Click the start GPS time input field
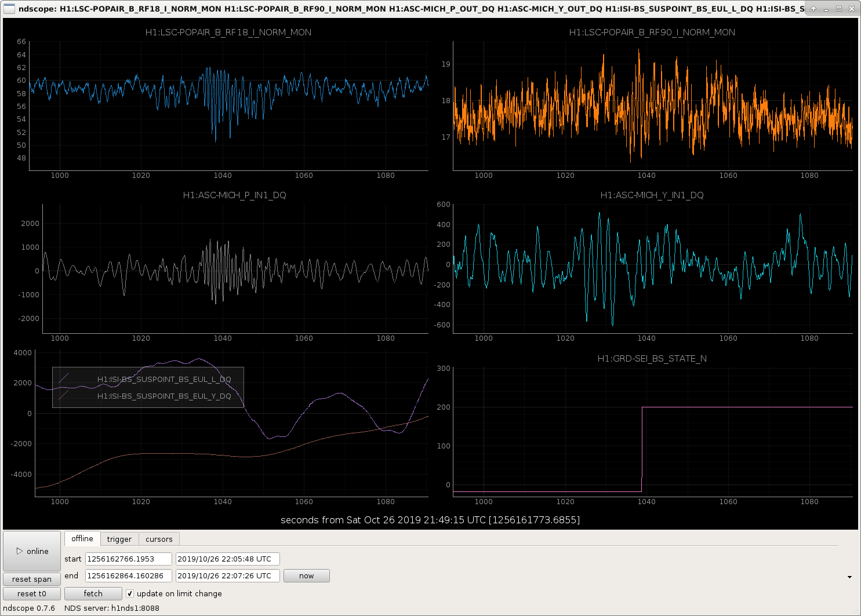This screenshot has height=616, width=861. tap(128, 559)
